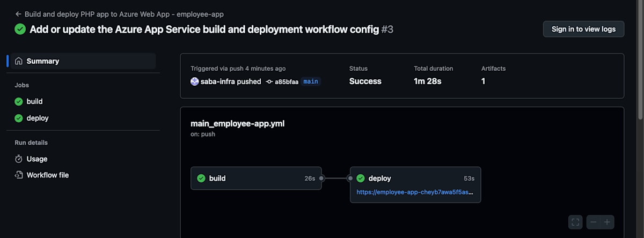644x238 pixels.
Task: Click the Triggered via push 4 minutes ago text
Action: (238, 69)
